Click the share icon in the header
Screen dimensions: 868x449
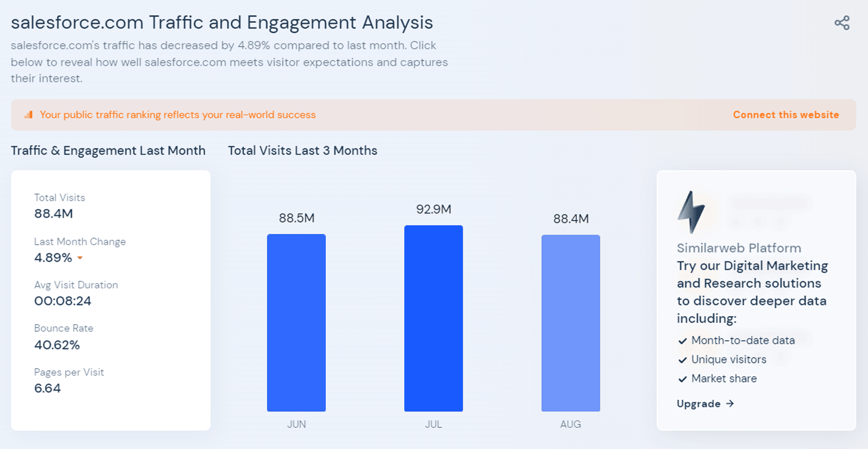[842, 23]
